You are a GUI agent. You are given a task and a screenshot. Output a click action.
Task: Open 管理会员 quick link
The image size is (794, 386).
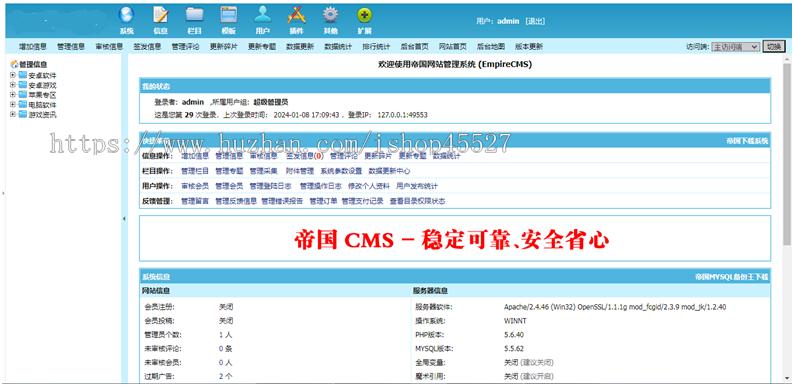tap(229, 186)
